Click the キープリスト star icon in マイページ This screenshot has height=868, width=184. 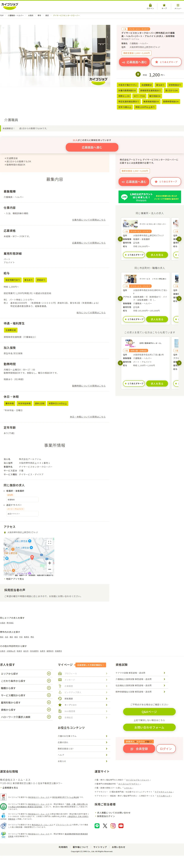60,705
